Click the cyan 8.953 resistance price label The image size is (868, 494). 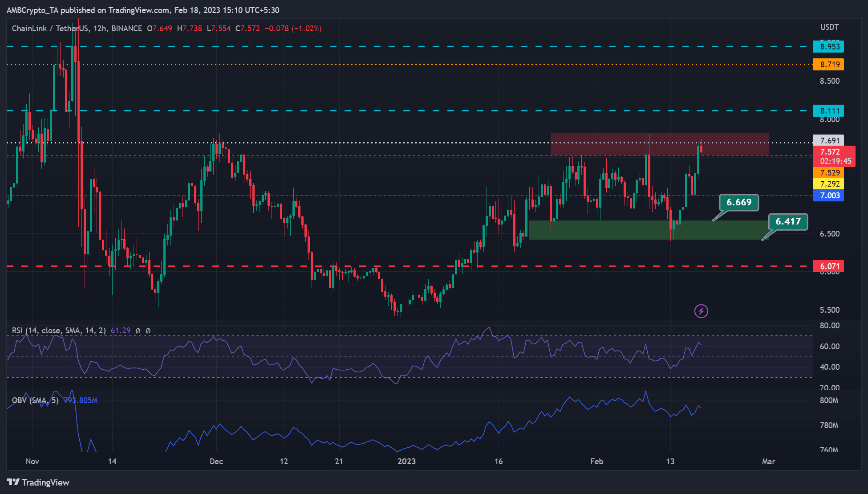[829, 46]
